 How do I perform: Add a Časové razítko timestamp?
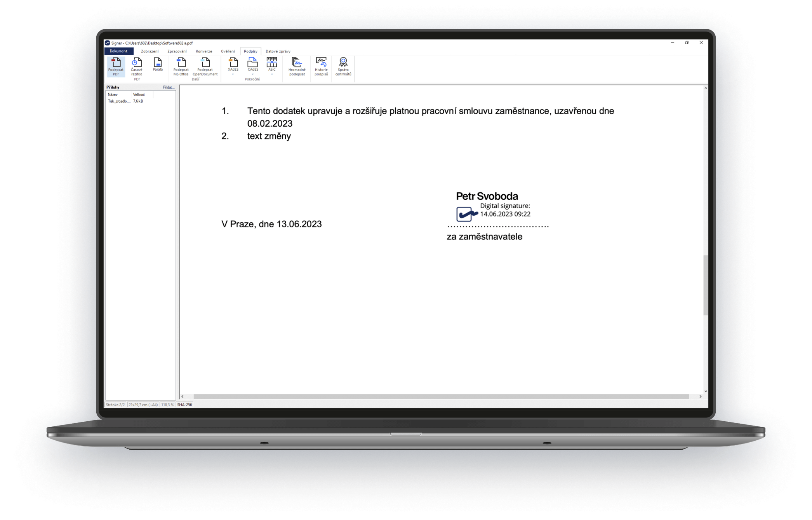point(137,66)
